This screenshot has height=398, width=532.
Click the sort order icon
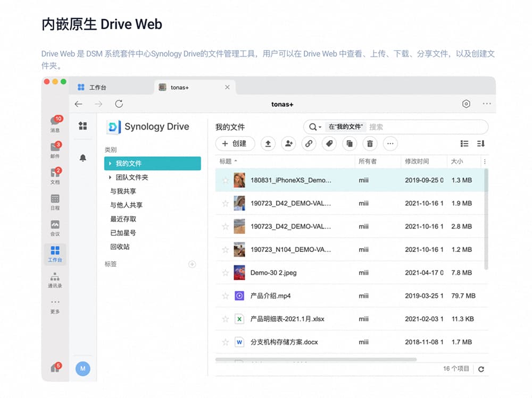pos(481,144)
